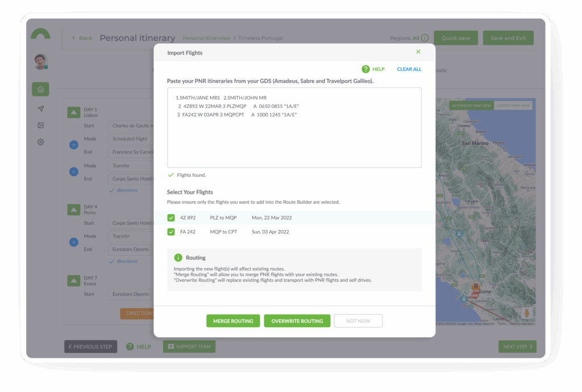Click the D marker on map

[476, 286]
